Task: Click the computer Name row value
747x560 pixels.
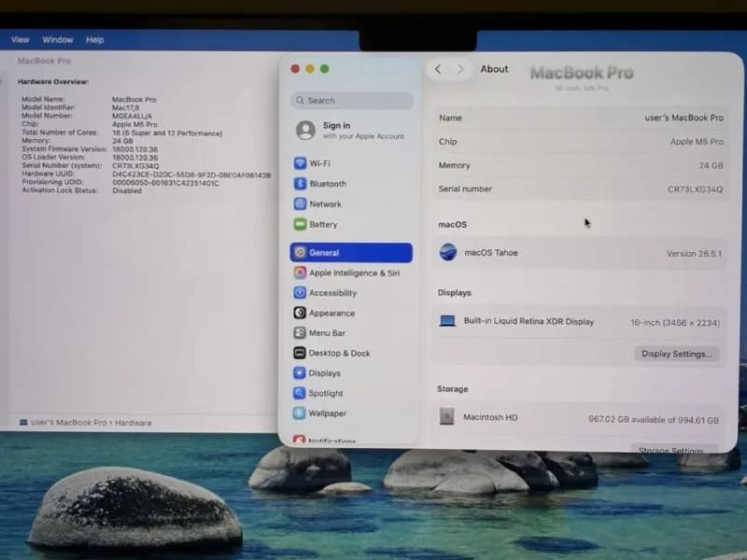Action: pos(684,118)
